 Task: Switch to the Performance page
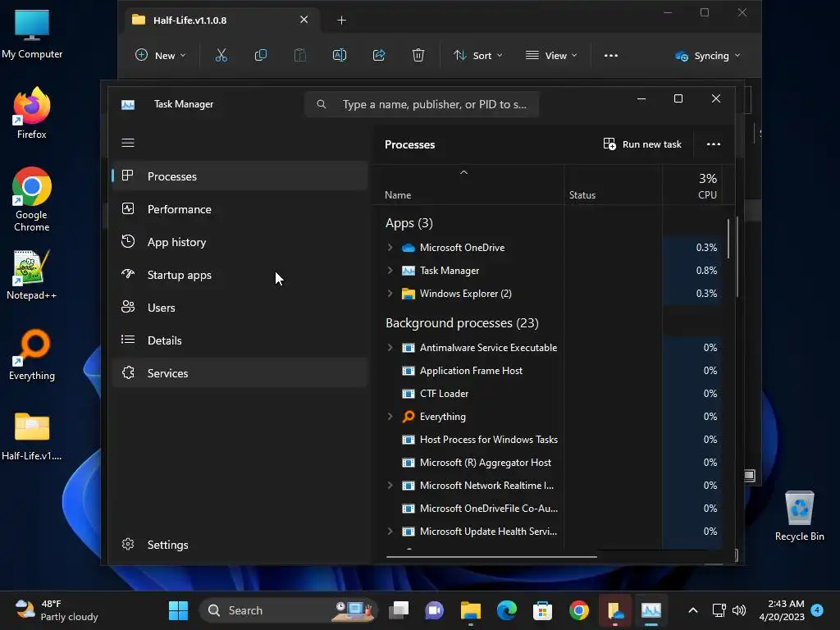(x=240, y=209)
